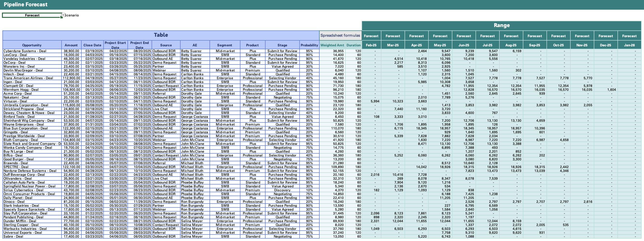Select weighted amount 110,070 for Blue Sun Corporation
Image resolution: width=644 pixels, height=241 pixels.
(x=332, y=128)
